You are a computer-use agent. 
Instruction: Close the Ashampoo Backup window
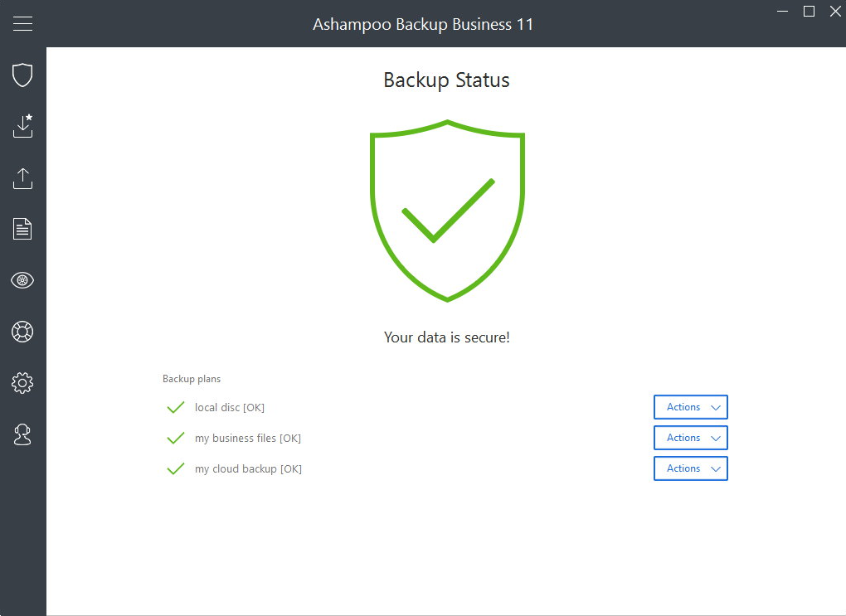[835, 12]
